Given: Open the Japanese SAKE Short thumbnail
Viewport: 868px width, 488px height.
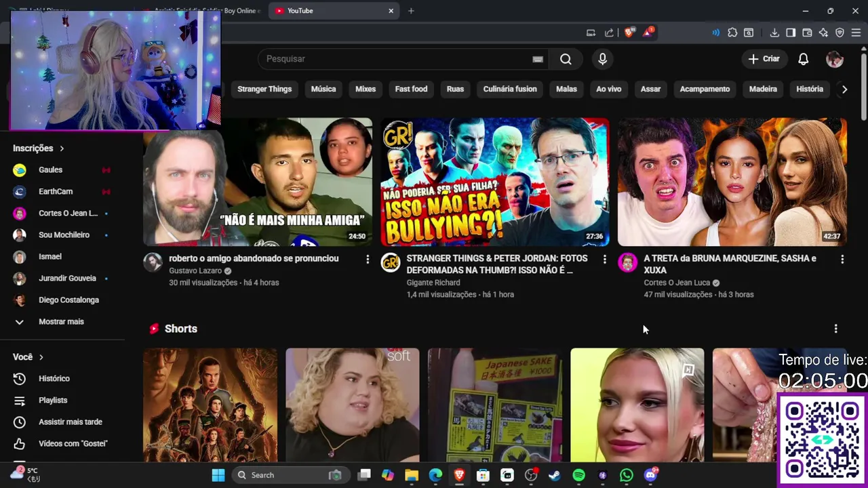Looking at the screenshot, I should pos(495,405).
